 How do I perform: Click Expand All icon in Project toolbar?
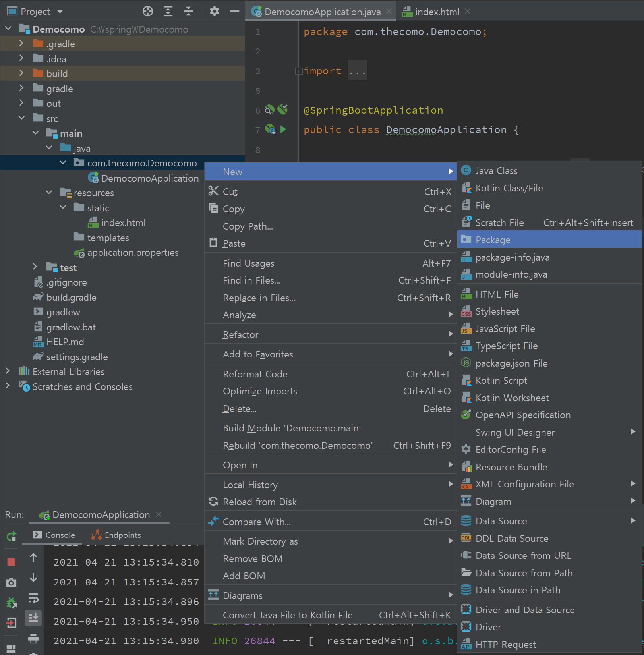point(168,11)
